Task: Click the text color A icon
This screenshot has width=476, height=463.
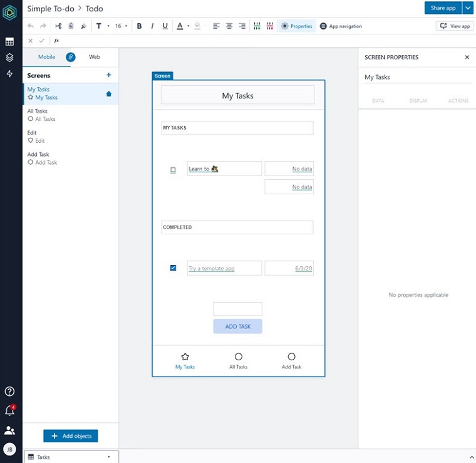Action: 180,26
